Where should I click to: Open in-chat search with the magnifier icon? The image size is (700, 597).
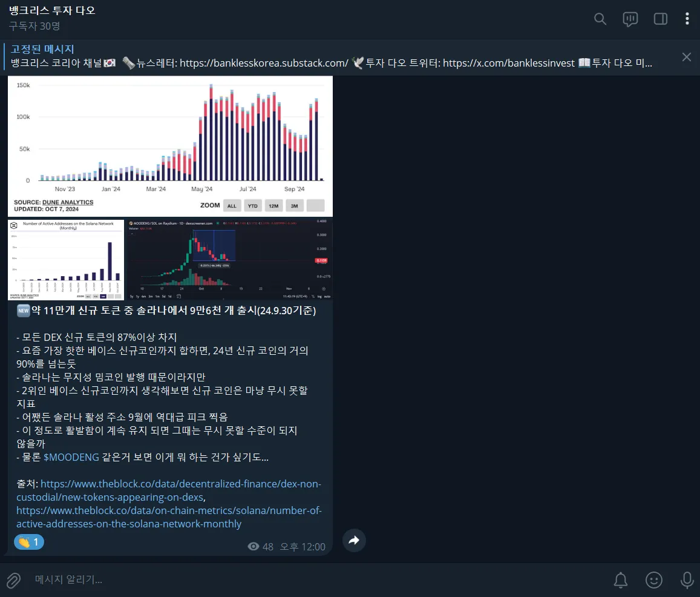600,19
